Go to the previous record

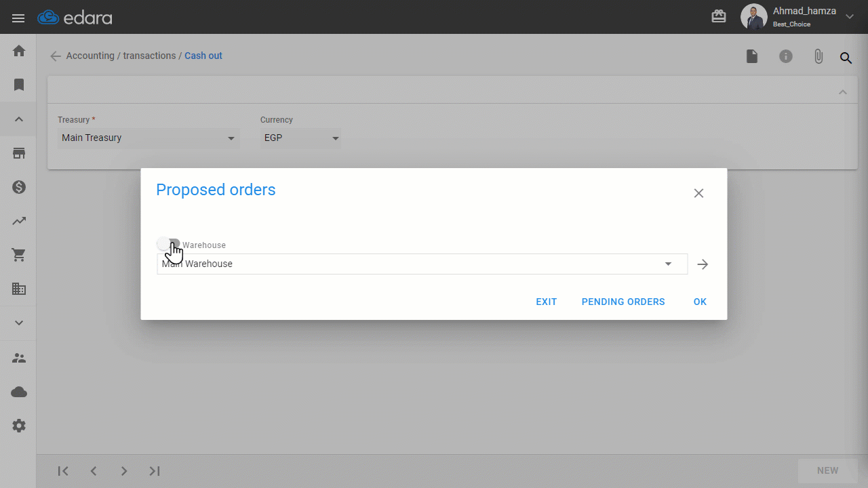(94, 471)
